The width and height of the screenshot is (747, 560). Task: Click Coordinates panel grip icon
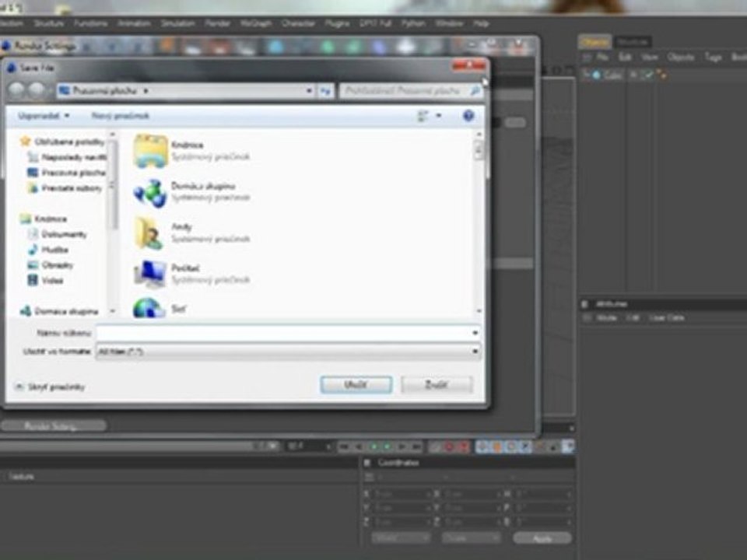[x=367, y=462]
